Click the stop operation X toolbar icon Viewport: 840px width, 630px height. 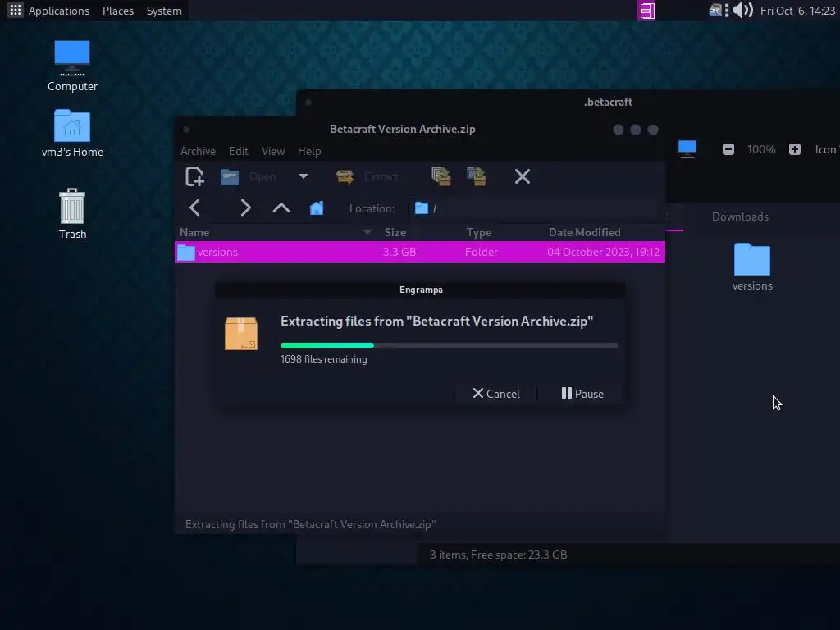[523, 176]
